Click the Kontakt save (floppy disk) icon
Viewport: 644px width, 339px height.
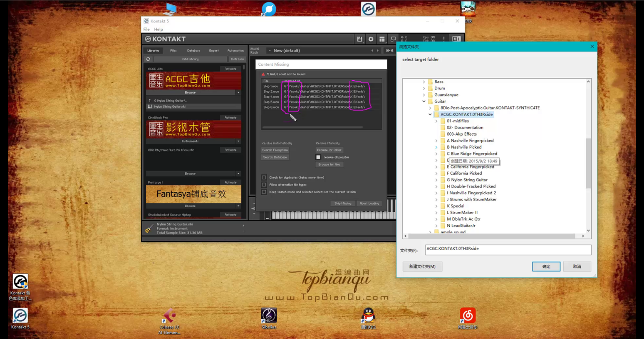(360, 39)
